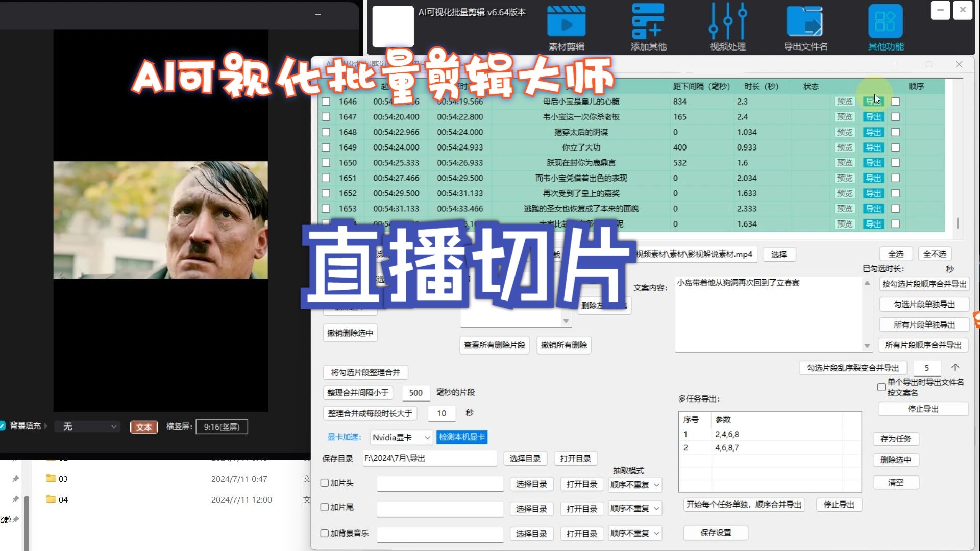This screenshot has width=980, height=551.
Task: Click the 04 folder icon in file explorer
Action: 51,499
